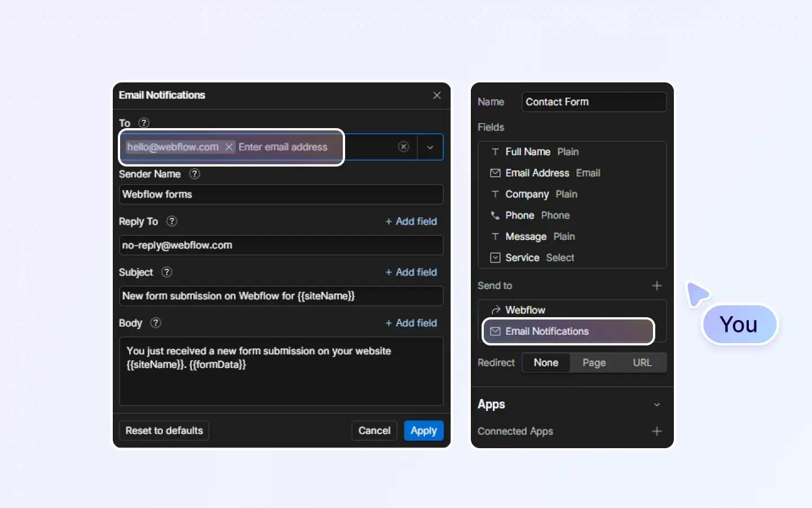Remove hello@webflow.com recipient chip
The width and height of the screenshot is (812, 508).
click(x=229, y=147)
